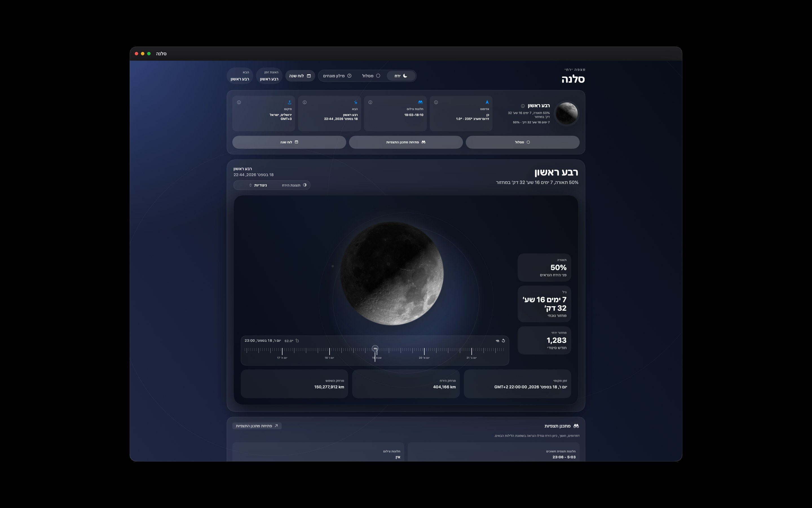Click the wide לוח שנה button below cards
The width and height of the screenshot is (812, 508).
(x=289, y=142)
